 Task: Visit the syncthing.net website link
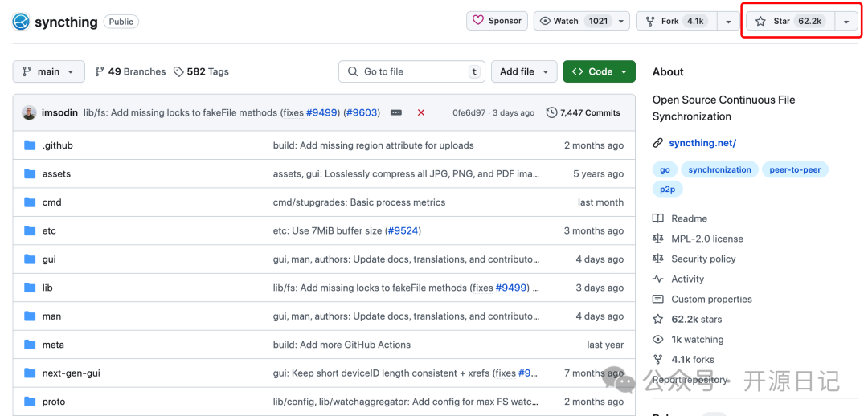coord(703,143)
